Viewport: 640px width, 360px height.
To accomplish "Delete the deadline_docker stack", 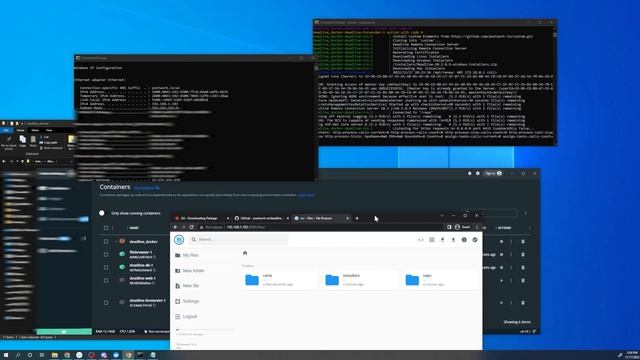I will point(523,242).
